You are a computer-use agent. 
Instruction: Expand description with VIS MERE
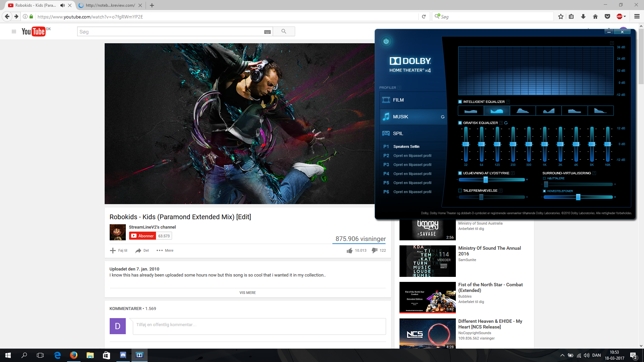tap(248, 293)
